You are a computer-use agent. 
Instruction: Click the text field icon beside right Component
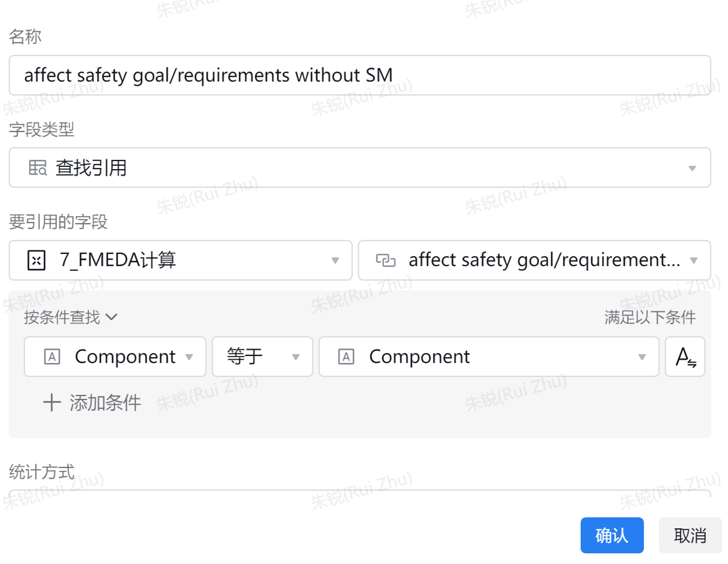coord(346,356)
